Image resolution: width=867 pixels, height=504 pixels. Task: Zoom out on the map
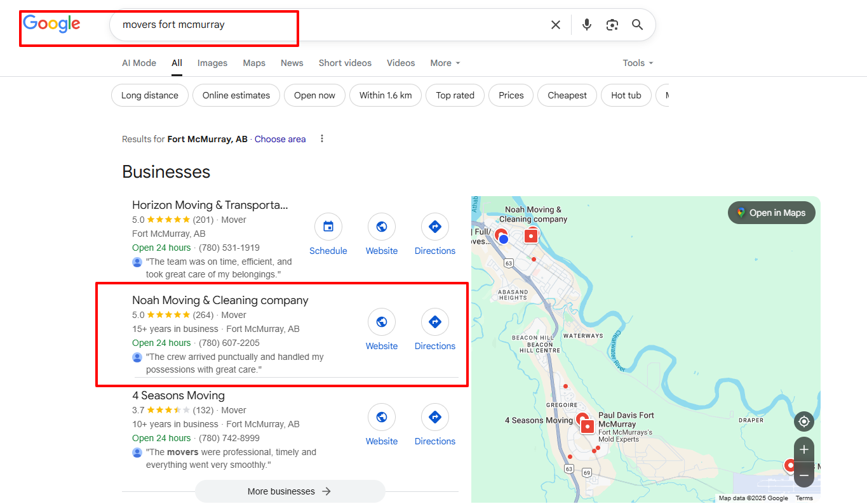pos(804,475)
